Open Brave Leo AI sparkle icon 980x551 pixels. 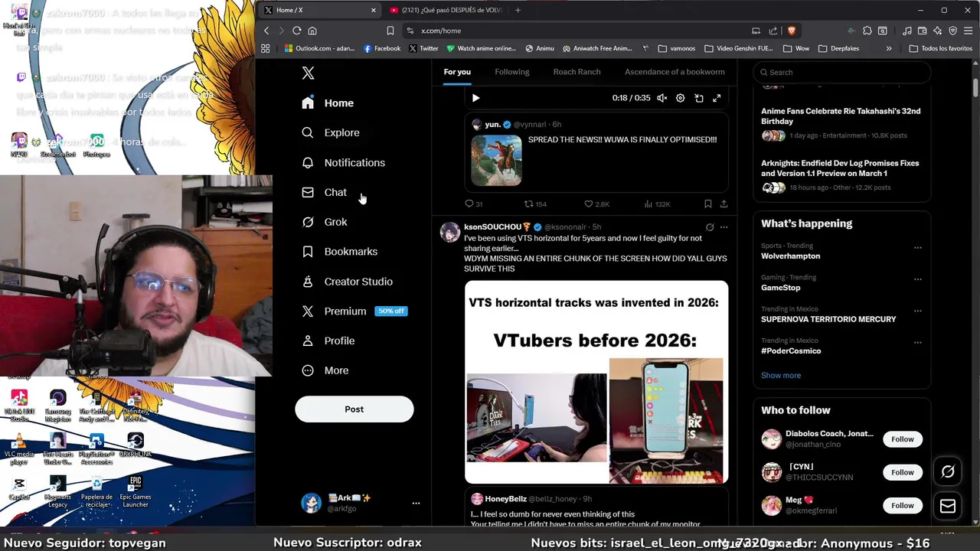pyautogui.click(x=937, y=31)
